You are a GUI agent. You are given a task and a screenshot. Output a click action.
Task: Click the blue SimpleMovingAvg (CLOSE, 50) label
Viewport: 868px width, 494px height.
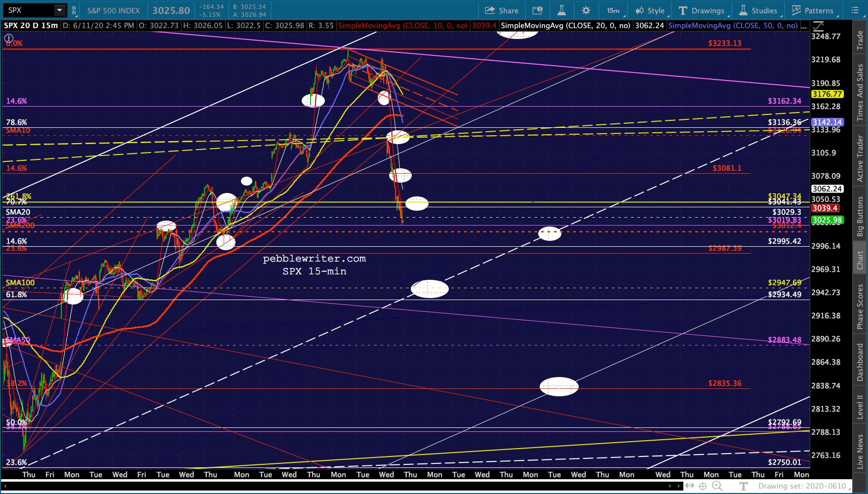pos(733,26)
